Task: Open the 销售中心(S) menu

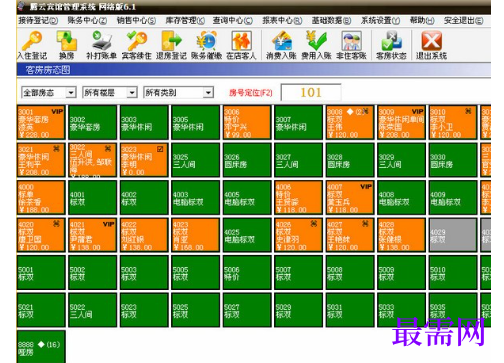Action: tap(136, 21)
